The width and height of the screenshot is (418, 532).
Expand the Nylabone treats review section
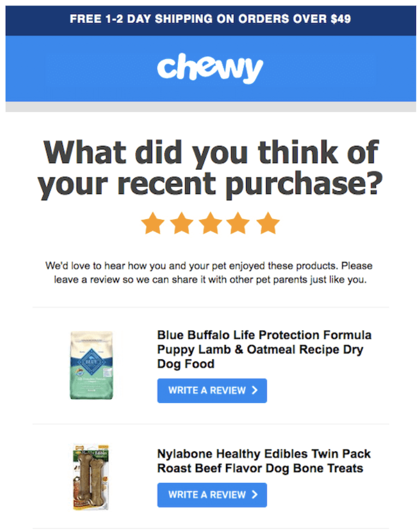click(x=212, y=495)
